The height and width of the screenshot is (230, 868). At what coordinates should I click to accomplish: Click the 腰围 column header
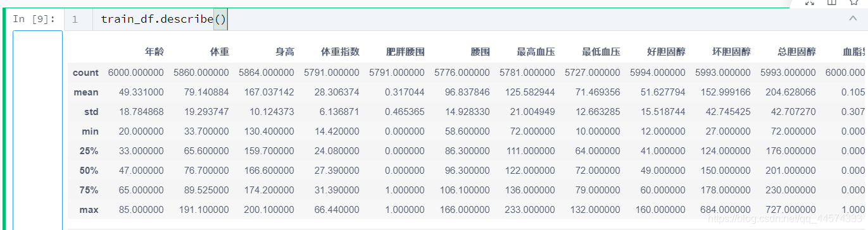tap(480, 52)
